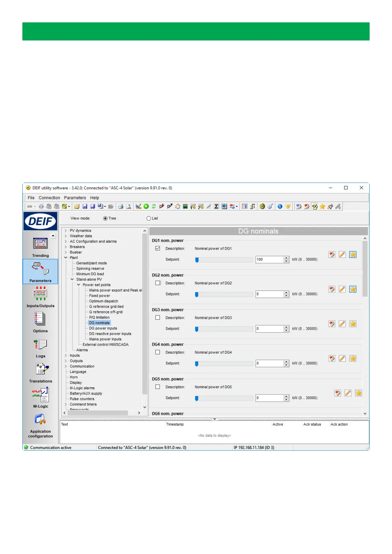Image resolution: width=392 pixels, height=554 pixels.
Task: Enable the DG2 nom. power checkbox
Action: point(158,283)
